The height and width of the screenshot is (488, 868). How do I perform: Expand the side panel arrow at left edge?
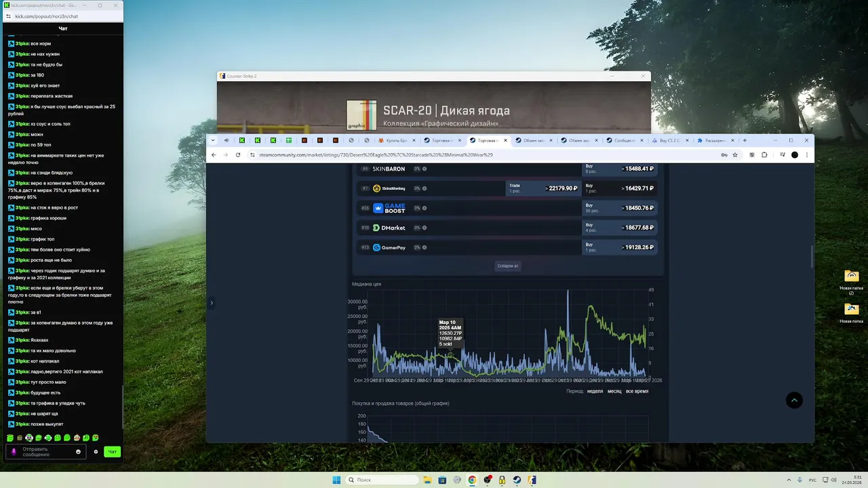pos(212,303)
